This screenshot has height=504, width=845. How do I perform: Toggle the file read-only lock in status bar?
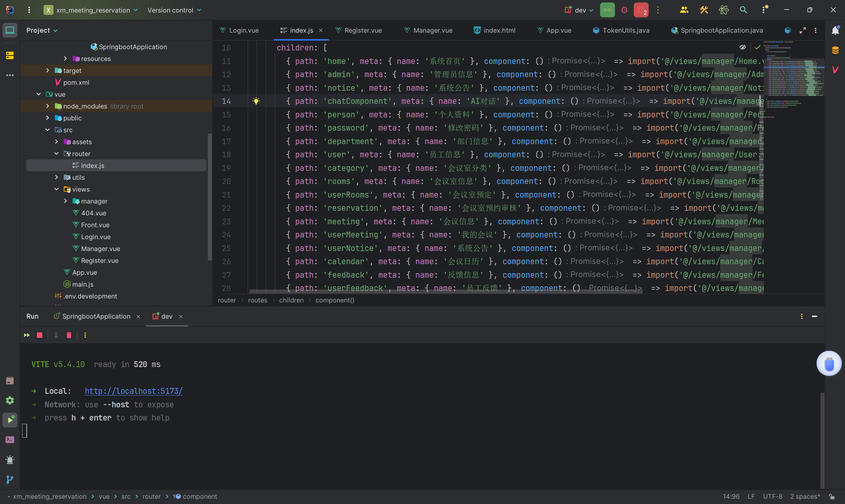pyautogui.click(x=832, y=496)
